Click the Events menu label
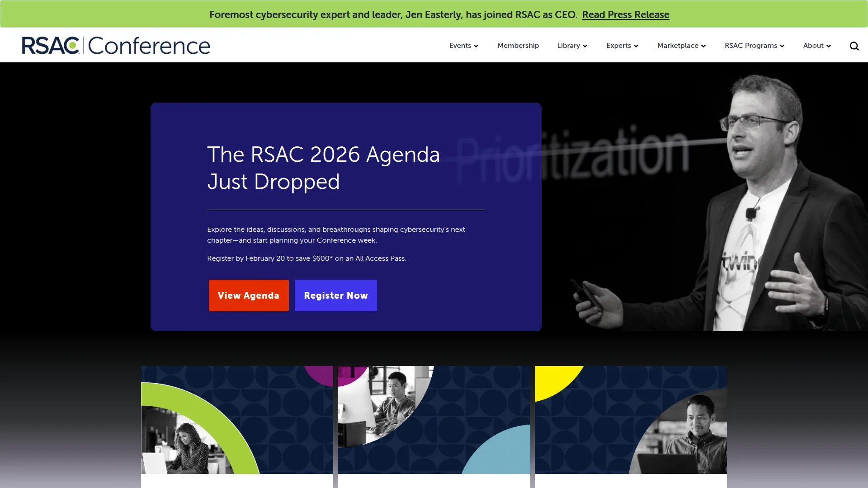 [460, 46]
